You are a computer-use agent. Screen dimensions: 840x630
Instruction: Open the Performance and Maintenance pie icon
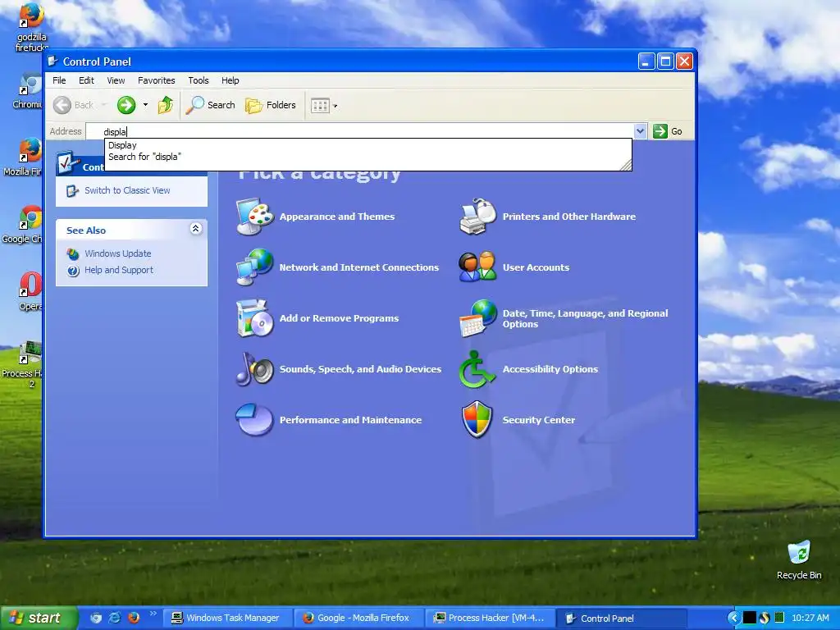[x=255, y=419]
